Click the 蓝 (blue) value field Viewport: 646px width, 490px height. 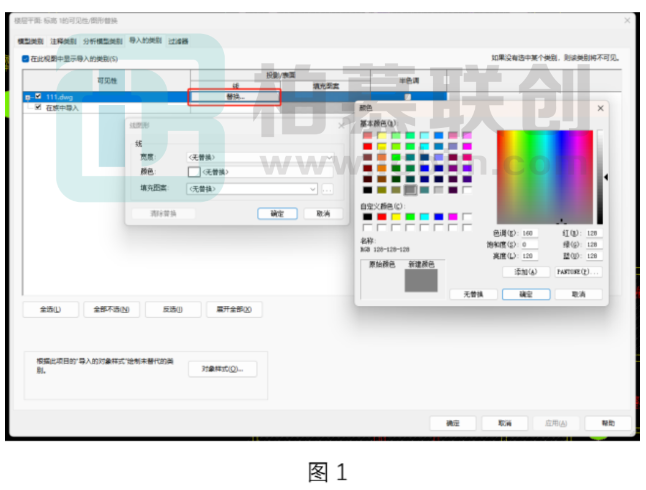click(594, 256)
